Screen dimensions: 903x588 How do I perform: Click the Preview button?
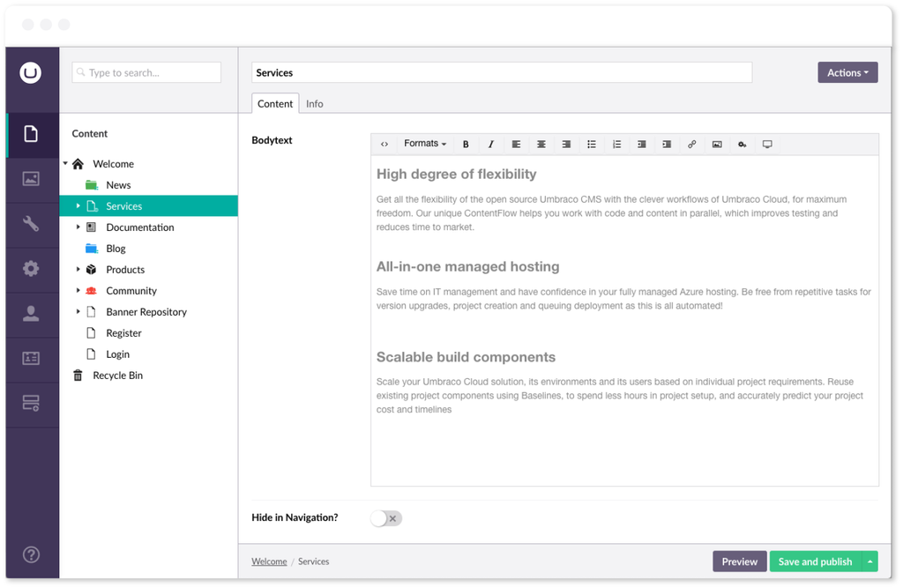(x=739, y=562)
